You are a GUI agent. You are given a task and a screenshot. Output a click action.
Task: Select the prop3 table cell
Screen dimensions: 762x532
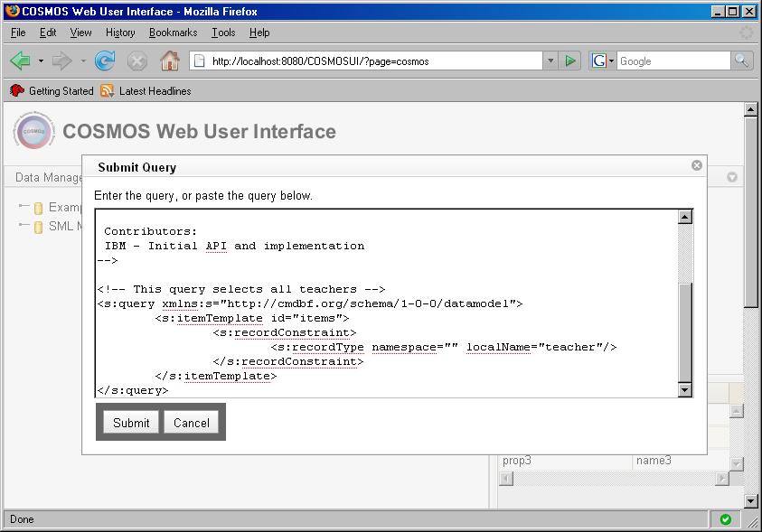[x=566, y=460]
